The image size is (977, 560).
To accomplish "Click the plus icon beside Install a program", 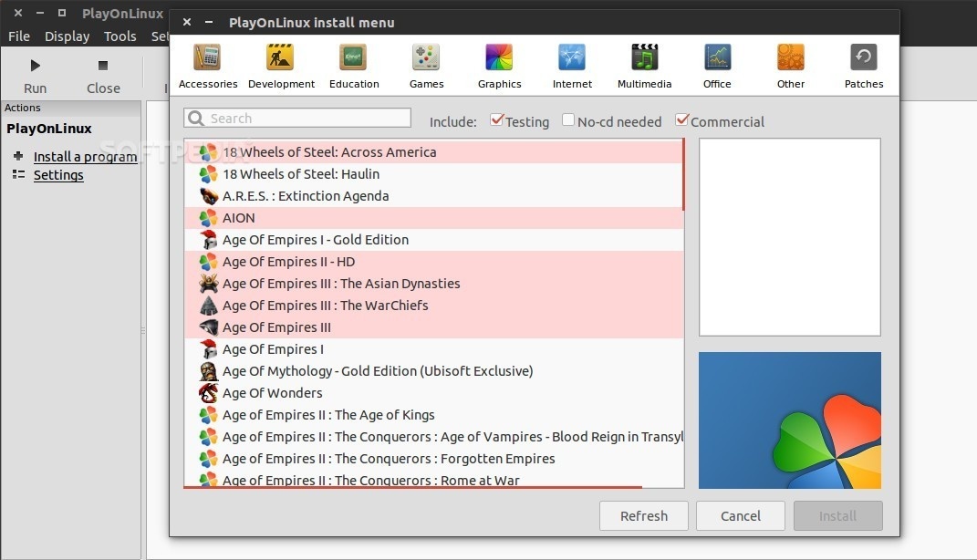I will pyautogui.click(x=18, y=156).
